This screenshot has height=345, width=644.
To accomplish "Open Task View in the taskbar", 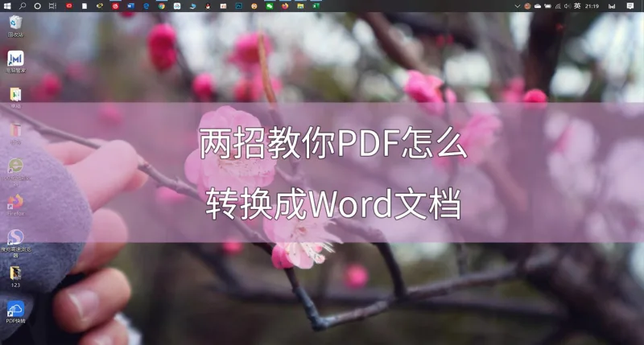I will point(52,6).
